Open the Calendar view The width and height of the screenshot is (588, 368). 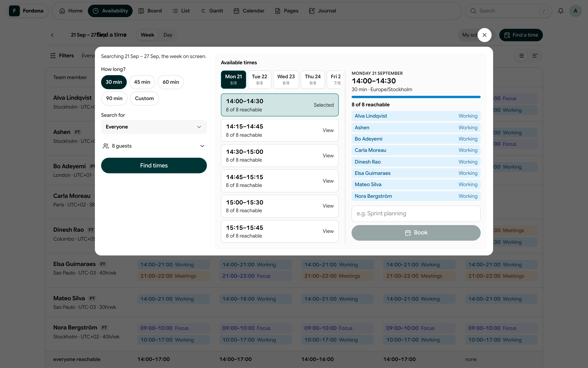(249, 11)
